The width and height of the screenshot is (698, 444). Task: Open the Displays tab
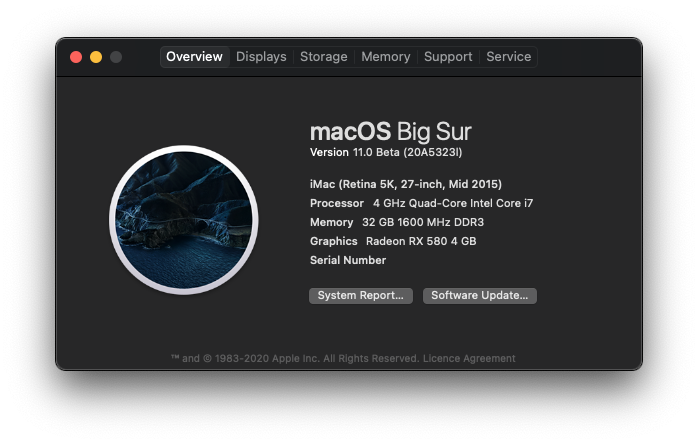pos(261,57)
